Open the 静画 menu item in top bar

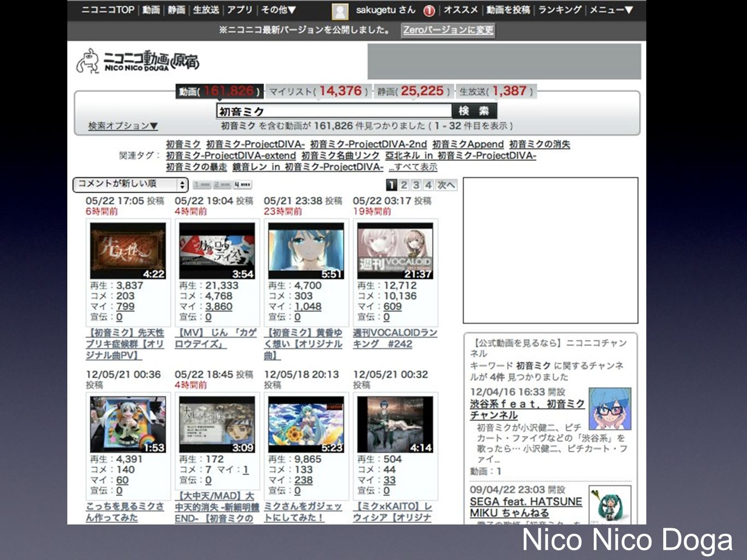[x=176, y=10]
